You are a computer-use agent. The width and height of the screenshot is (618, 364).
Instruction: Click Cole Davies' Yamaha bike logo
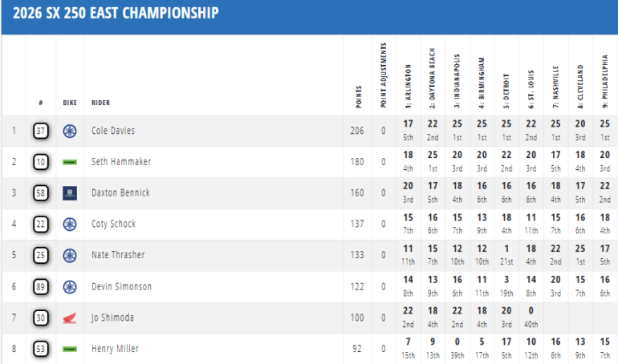tap(70, 131)
